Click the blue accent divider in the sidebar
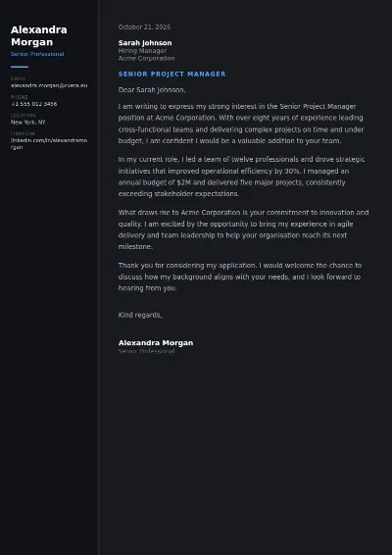The width and height of the screenshot is (392, 555). [x=20, y=67]
